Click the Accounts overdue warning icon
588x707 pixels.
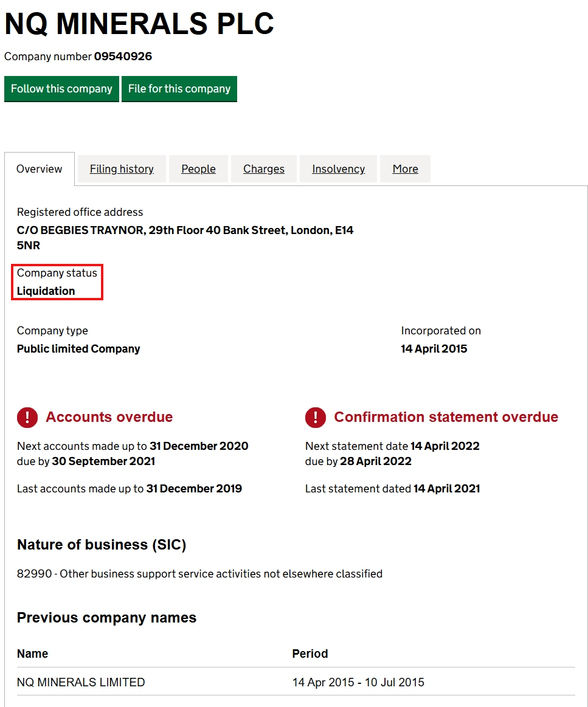click(27, 417)
